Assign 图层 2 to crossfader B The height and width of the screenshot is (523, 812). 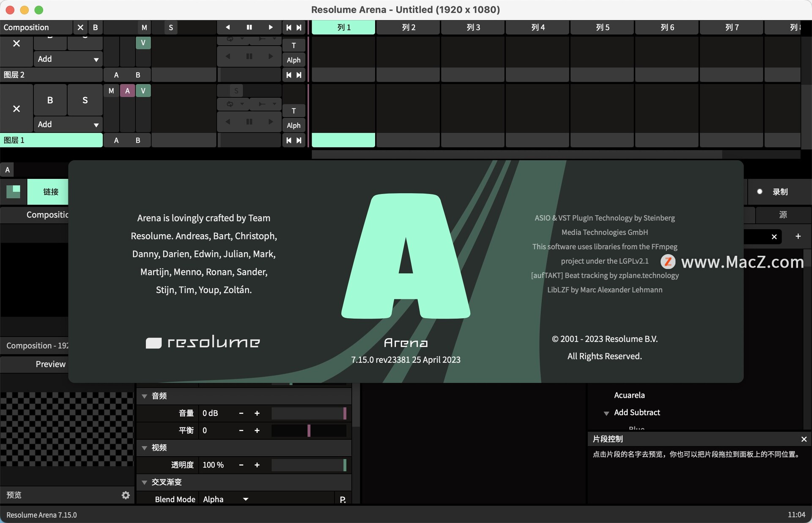138,75
